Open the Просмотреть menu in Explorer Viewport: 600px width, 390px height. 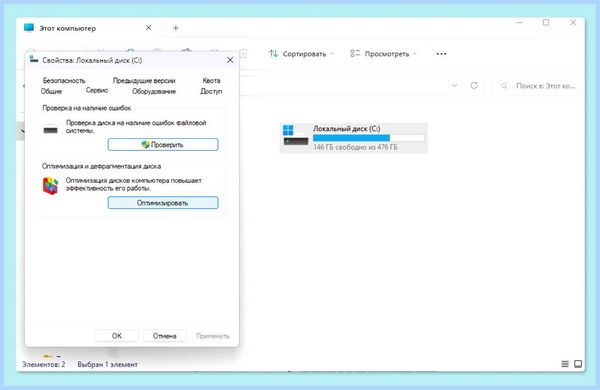coord(383,54)
